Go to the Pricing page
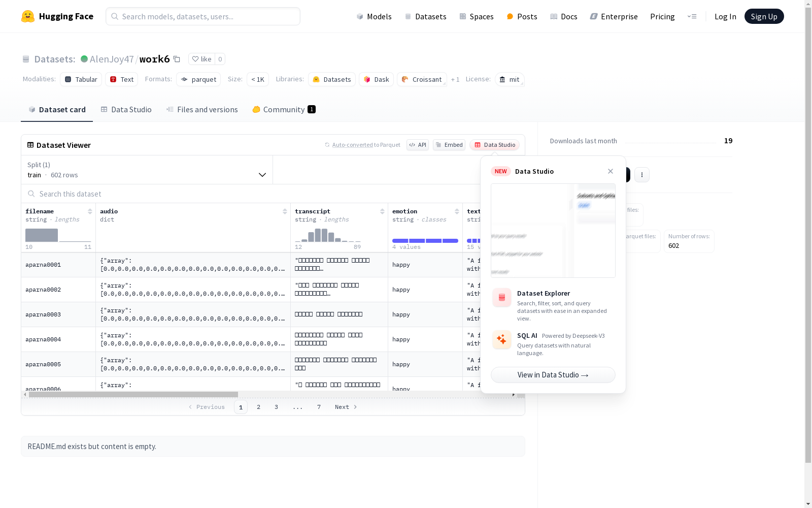Viewport: 812px width, 508px height. point(662,16)
